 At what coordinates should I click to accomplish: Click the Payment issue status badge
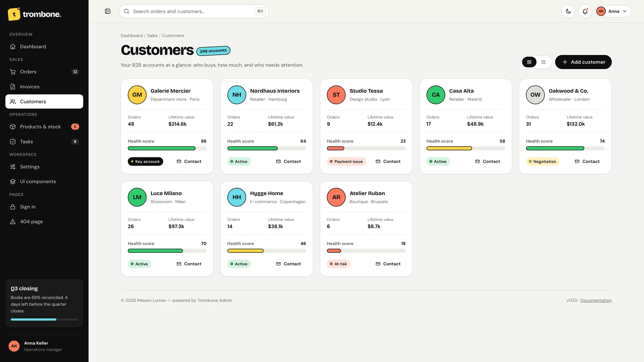[x=346, y=162]
